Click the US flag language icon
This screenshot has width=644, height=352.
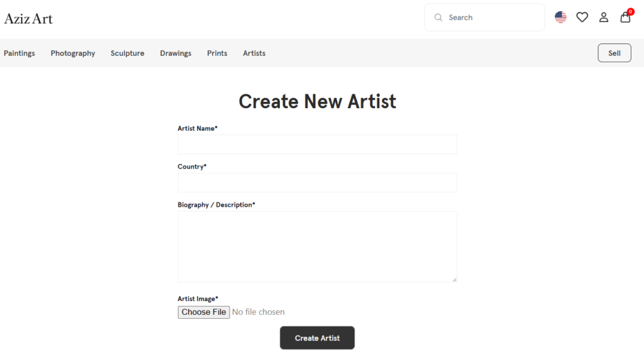point(560,18)
